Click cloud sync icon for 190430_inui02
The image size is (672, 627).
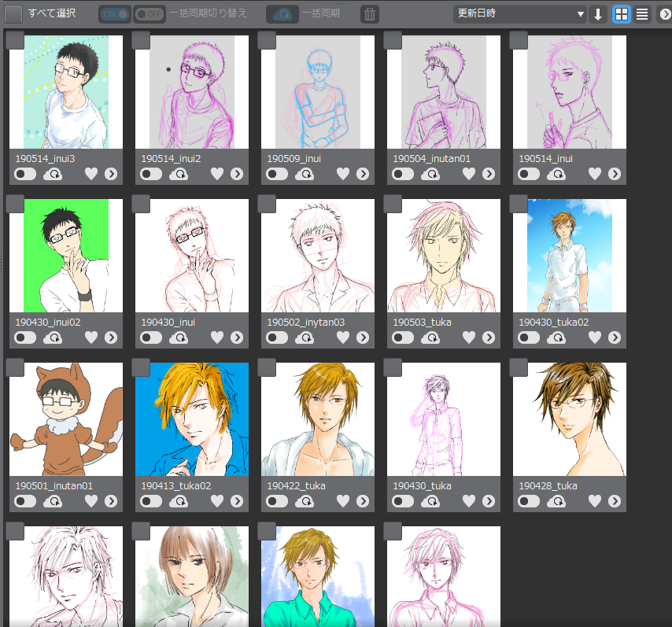click(x=54, y=337)
